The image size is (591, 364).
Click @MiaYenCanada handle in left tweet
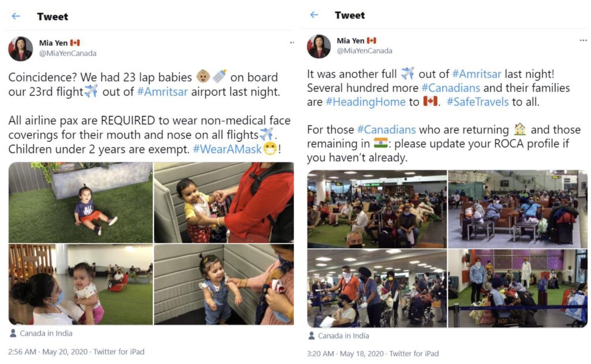(x=68, y=54)
